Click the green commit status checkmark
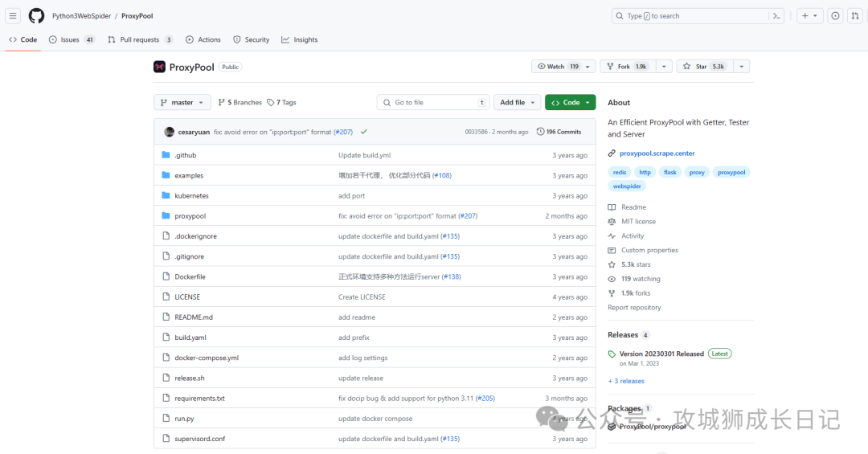Viewport: 868px width, 454px height. click(364, 132)
